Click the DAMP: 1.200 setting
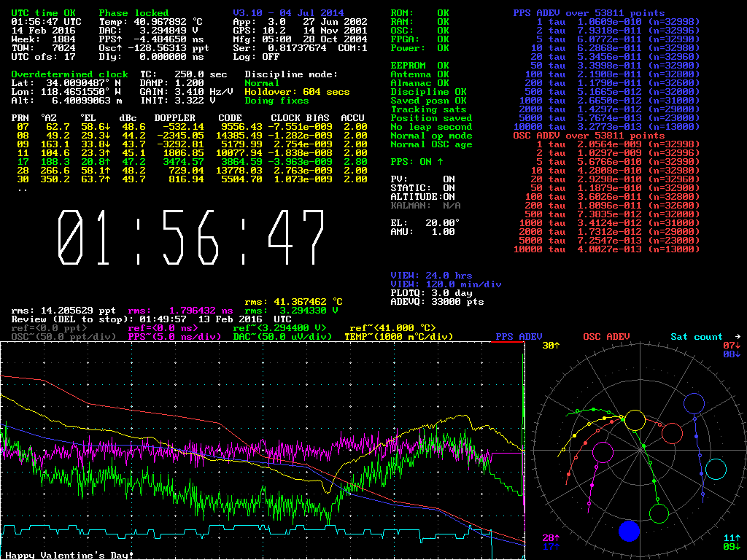This screenshot has width=747, height=560. coord(172,83)
